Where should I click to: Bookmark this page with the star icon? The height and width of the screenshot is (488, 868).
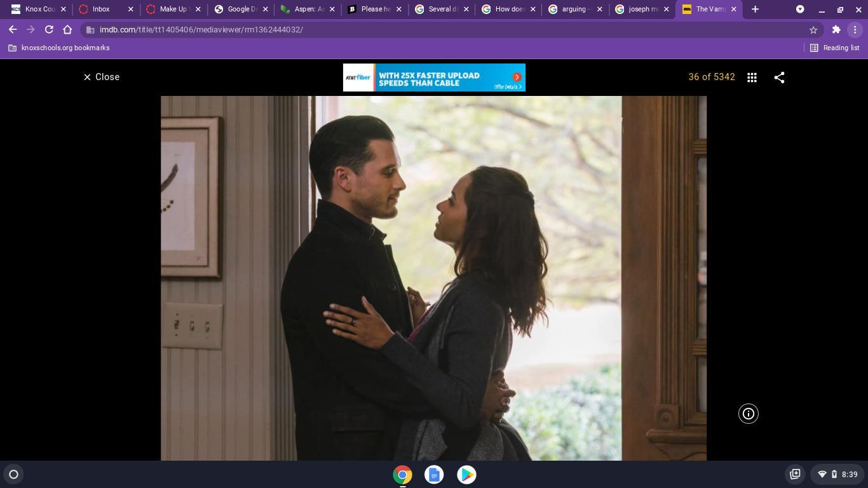pos(813,30)
